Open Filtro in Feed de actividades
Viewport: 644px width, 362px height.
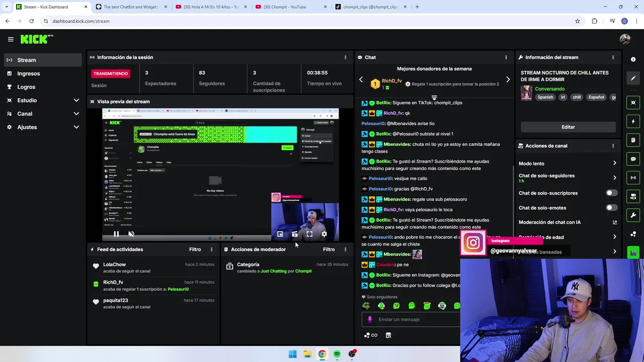point(195,249)
